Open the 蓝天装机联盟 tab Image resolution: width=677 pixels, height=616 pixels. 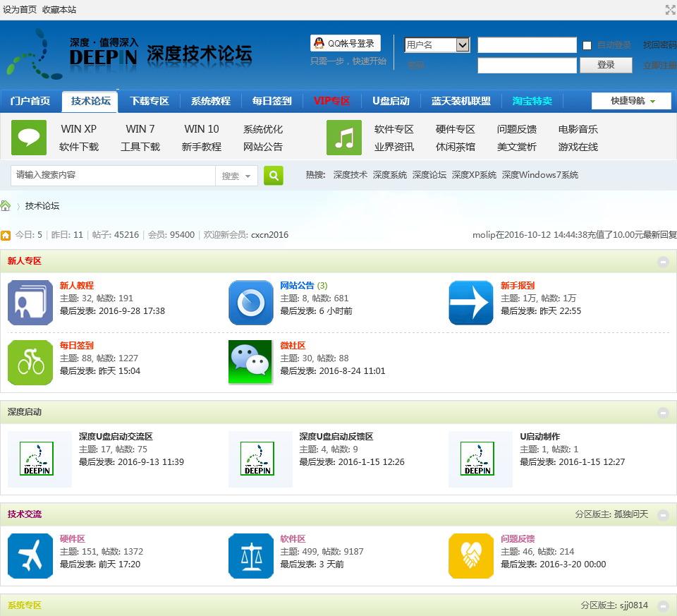(x=461, y=101)
